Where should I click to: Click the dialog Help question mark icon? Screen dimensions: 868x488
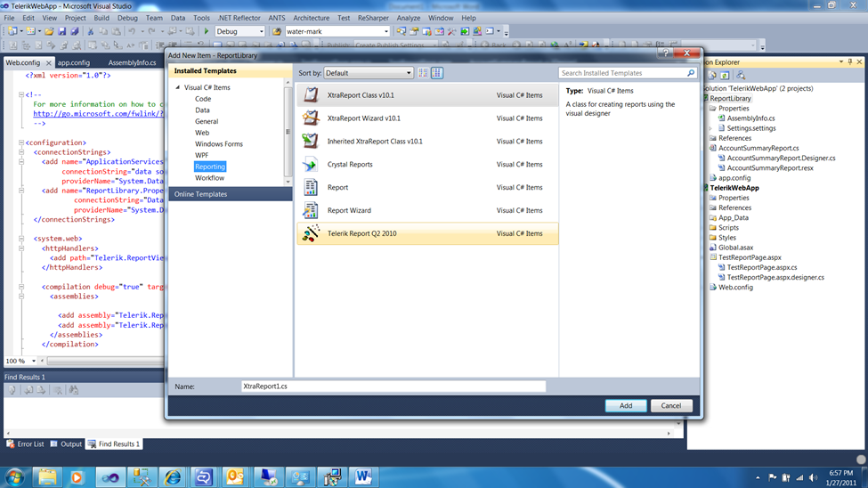coord(665,53)
